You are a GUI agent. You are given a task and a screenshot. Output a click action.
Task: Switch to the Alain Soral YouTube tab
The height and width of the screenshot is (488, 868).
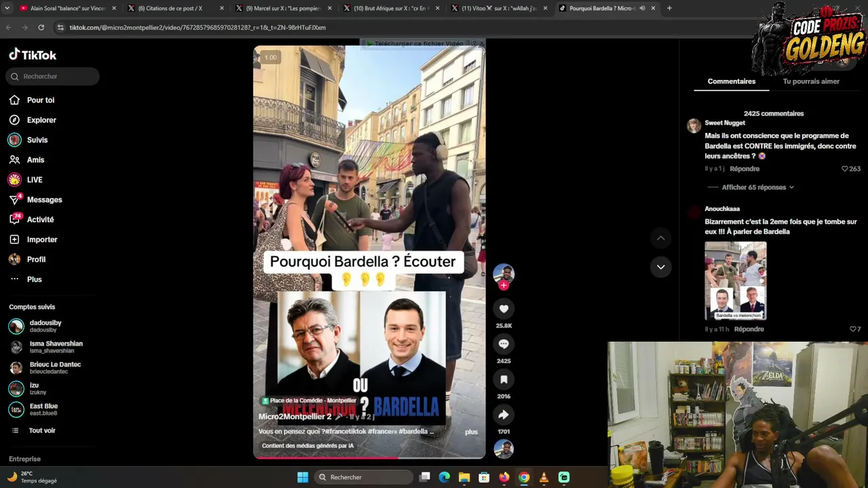[x=66, y=8]
